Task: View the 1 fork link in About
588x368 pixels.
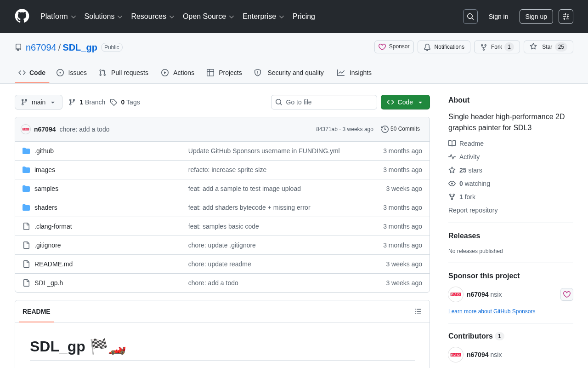Action: click(462, 197)
